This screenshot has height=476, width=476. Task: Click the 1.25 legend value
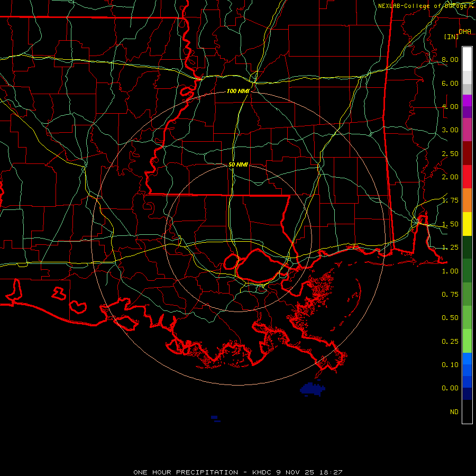tap(450, 248)
